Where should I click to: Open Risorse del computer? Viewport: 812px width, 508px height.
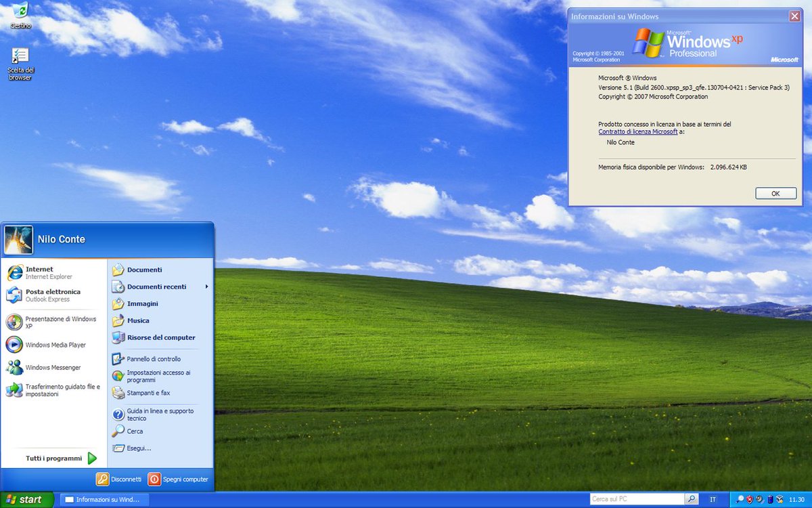pos(160,337)
